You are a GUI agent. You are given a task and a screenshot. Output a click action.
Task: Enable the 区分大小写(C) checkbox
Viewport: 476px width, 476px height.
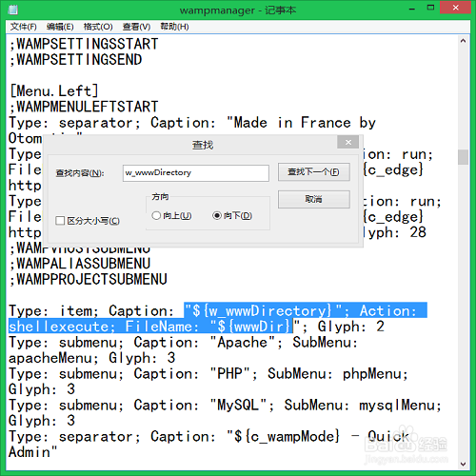(x=60, y=221)
